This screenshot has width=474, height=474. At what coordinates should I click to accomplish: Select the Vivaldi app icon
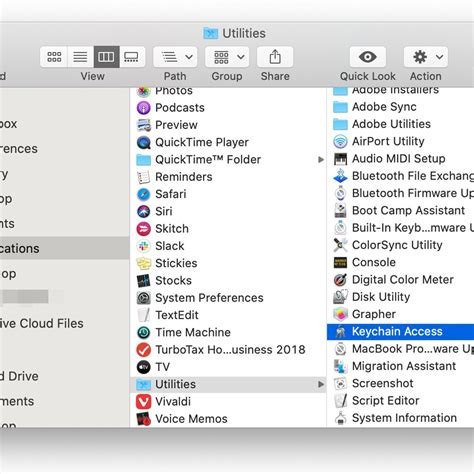(x=144, y=402)
